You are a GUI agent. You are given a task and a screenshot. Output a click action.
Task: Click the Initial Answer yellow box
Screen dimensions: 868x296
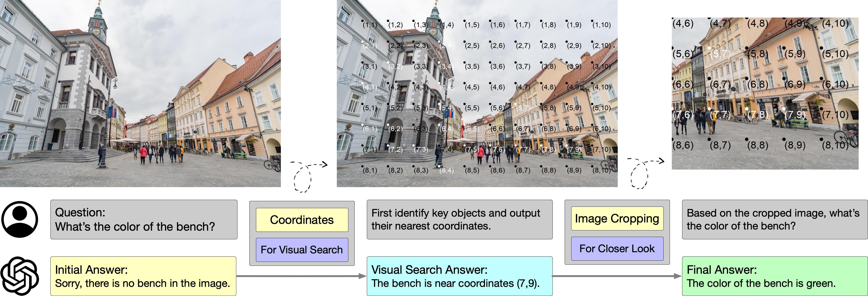point(143,276)
